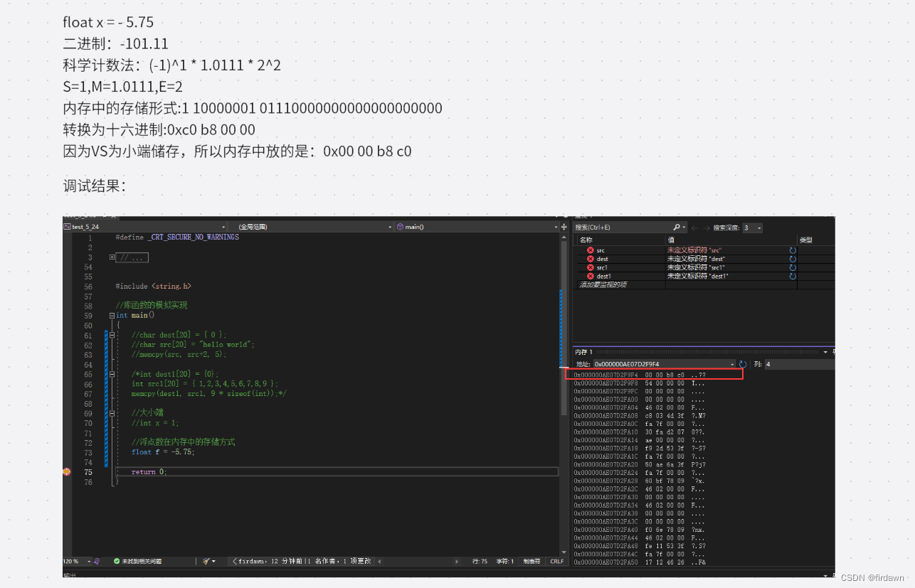This screenshot has height=588, width=915.
Task: Collapse the comment region at line 61
Action: pyautogui.click(x=112, y=335)
